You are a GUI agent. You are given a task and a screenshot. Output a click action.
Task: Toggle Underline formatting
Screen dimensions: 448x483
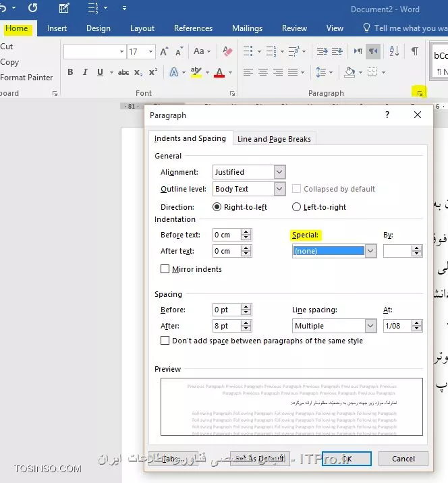pyautogui.click(x=100, y=72)
